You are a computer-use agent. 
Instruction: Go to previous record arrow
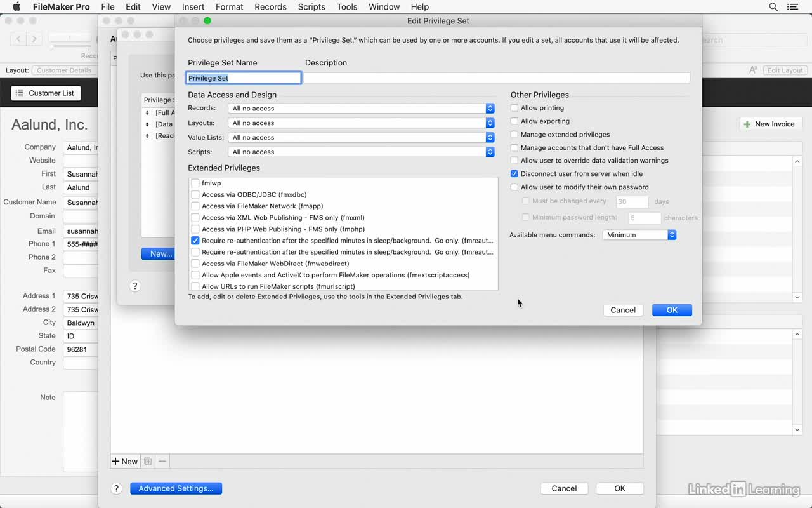tap(19, 39)
